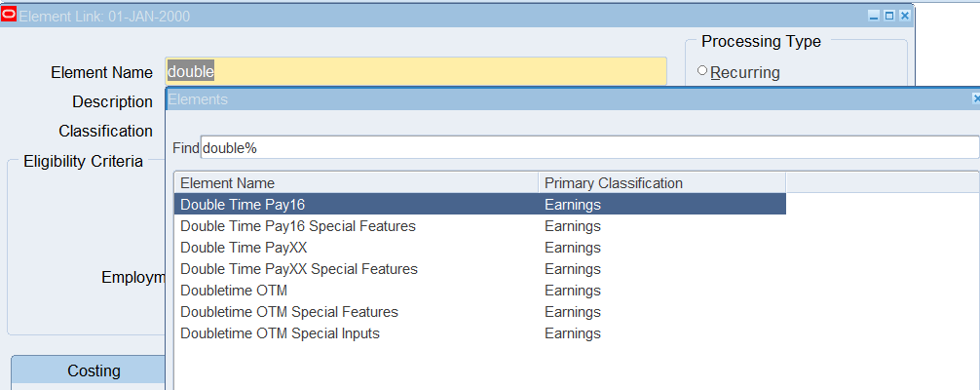Click the Primary Classification column header

[661, 183]
